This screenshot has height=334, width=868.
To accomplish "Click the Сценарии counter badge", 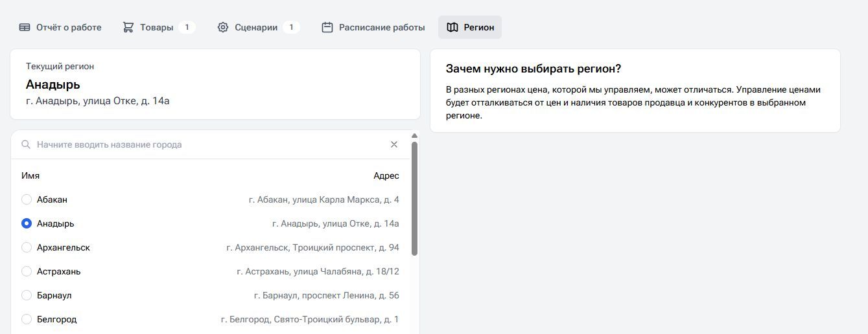I will pos(291,27).
